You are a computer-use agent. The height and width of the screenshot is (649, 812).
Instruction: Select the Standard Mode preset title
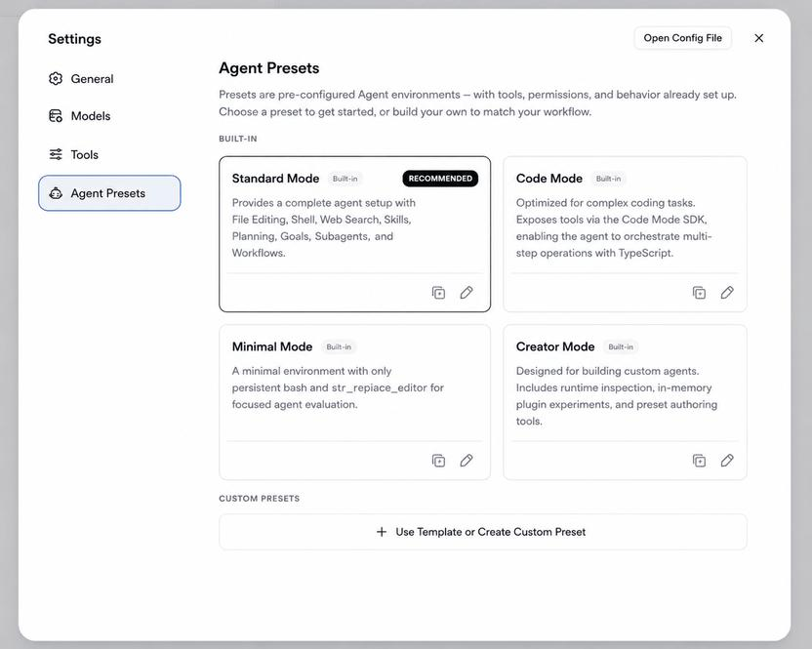pos(275,179)
